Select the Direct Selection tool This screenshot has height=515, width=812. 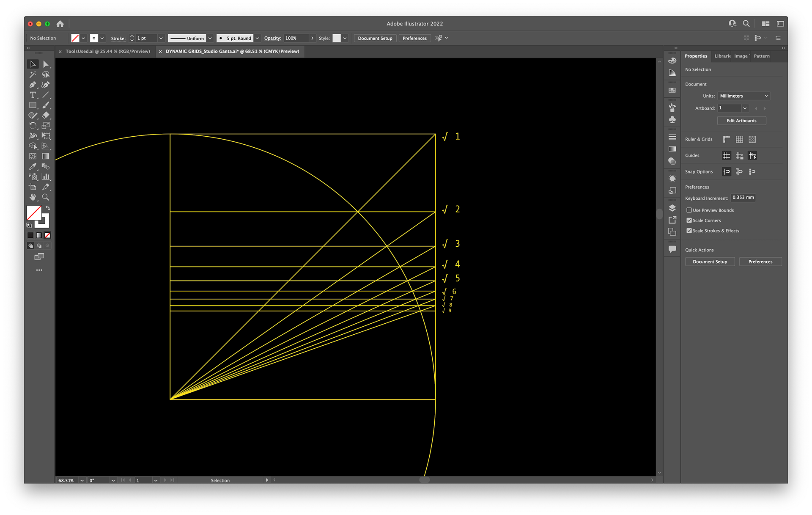[46, 64]
